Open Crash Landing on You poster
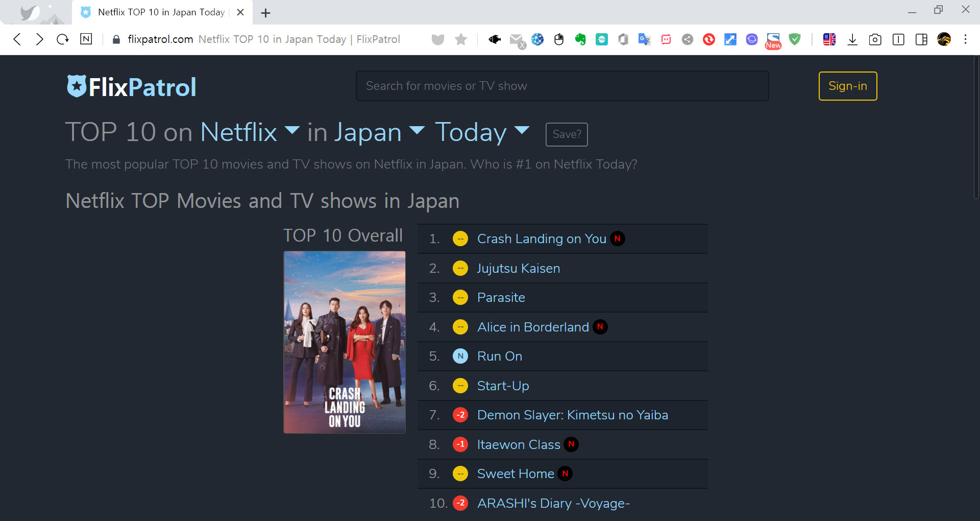 (345, 342)
